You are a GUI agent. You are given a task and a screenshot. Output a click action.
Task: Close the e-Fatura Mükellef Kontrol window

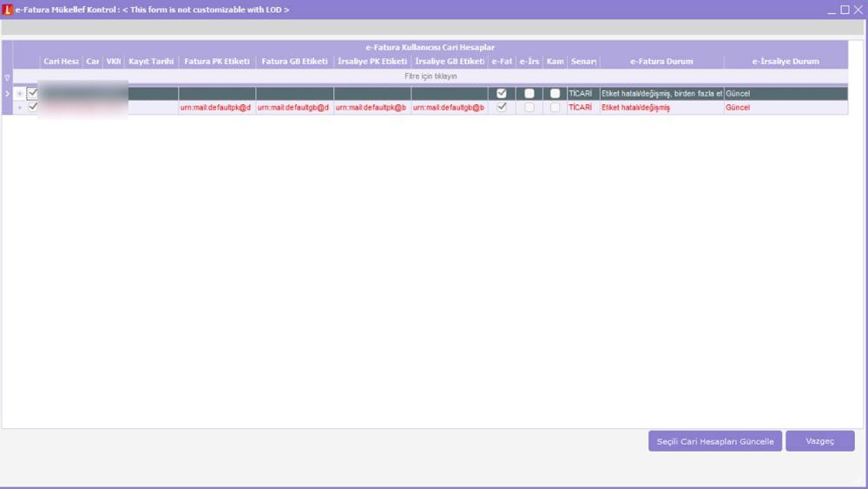click(858, 10)
